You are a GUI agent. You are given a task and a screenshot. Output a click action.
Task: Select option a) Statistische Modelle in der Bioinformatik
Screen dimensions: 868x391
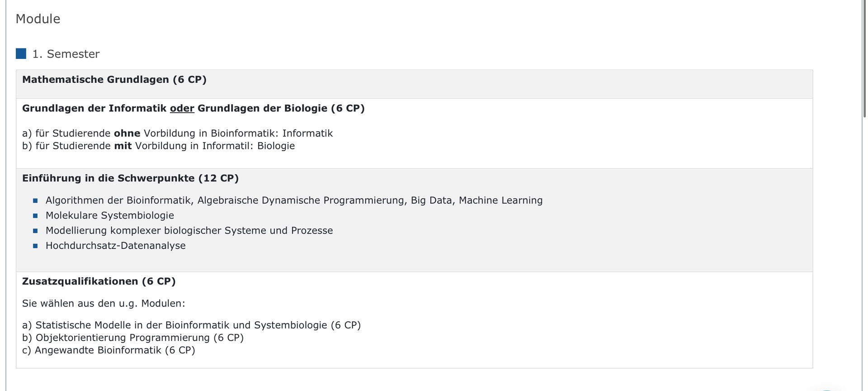point(191,325)
